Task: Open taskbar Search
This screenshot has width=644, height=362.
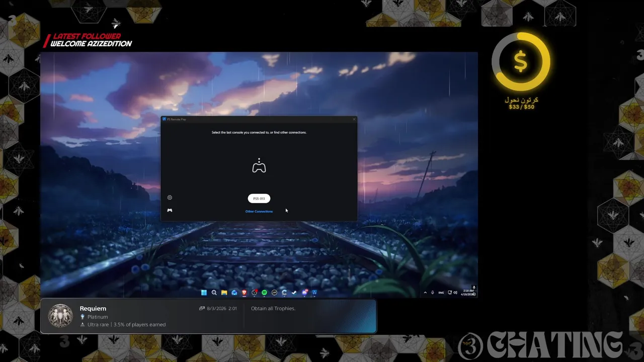Action: (x=214, y=293)
